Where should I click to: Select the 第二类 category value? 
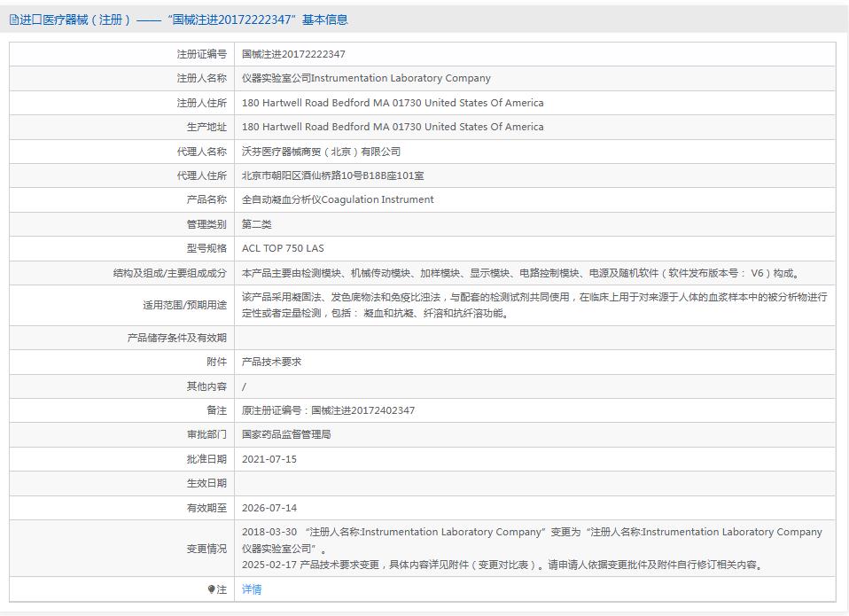[257, 224]
